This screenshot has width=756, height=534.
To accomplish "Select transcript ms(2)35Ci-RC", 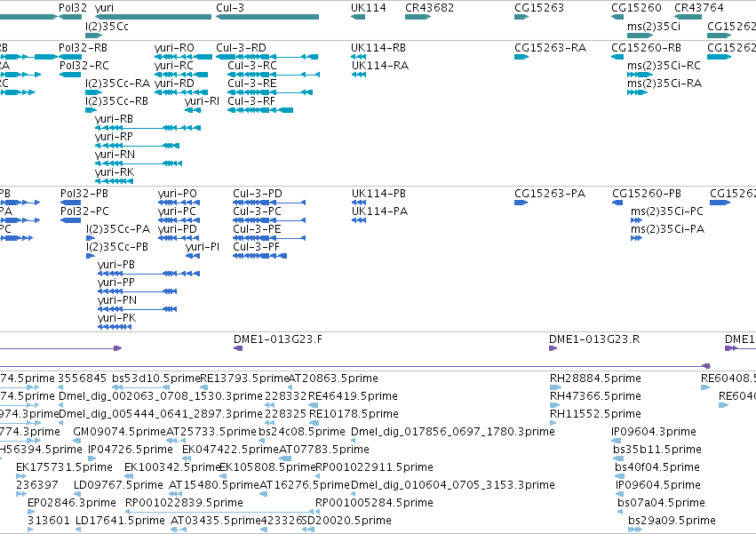I will [664, 66].
